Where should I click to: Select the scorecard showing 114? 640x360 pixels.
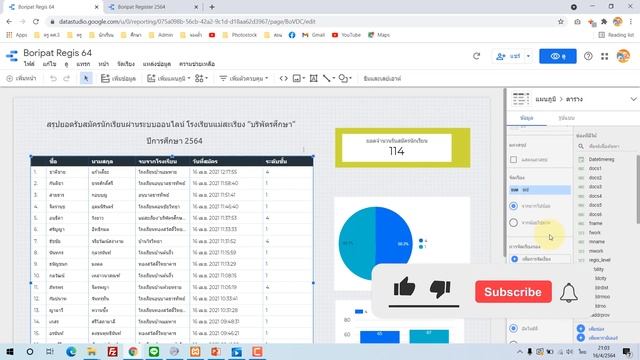[x=397, y=148]
